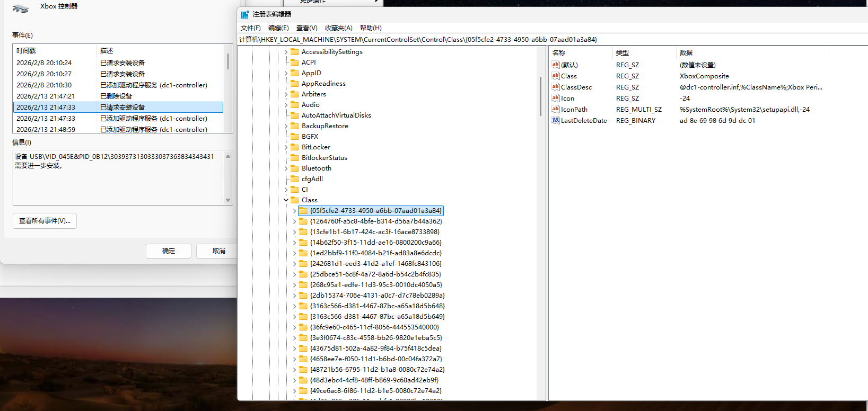Click folder icon of {4658ee7e-f050...} key
This screenshot has width=868, height=411.
pos(303,359)
